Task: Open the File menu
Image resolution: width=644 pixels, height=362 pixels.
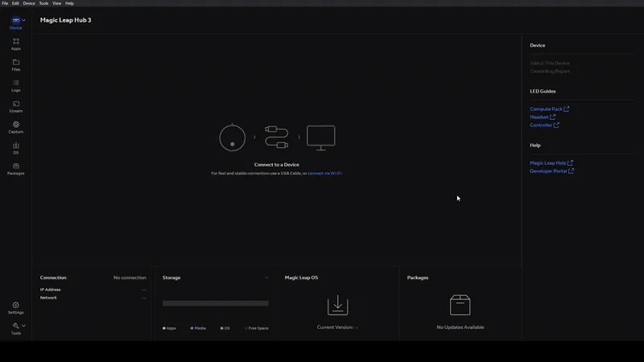Action: (5, 3)
